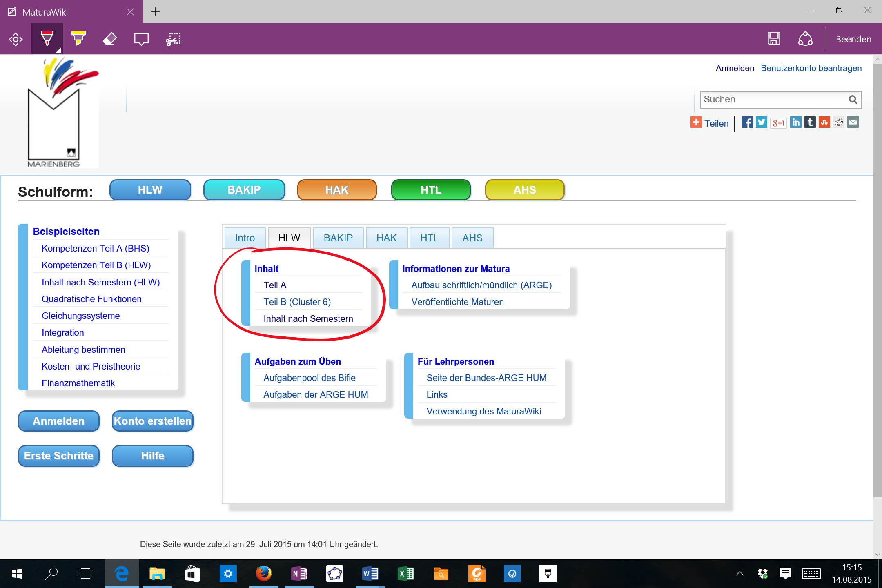Open Kompetenzen Teil A (BHS)

96,248
